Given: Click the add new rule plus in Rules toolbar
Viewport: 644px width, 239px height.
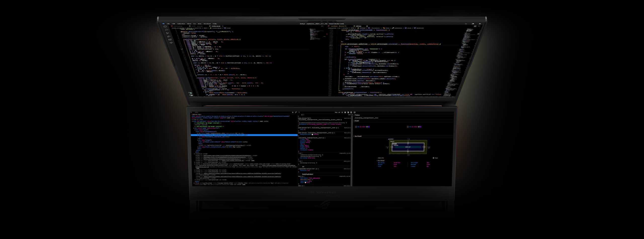Looking at the screenshot, I should tap(342, 112).
